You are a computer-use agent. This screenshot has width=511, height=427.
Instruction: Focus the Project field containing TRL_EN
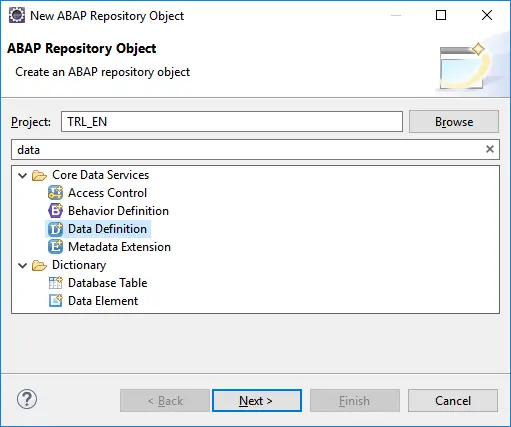coord(232,122)
